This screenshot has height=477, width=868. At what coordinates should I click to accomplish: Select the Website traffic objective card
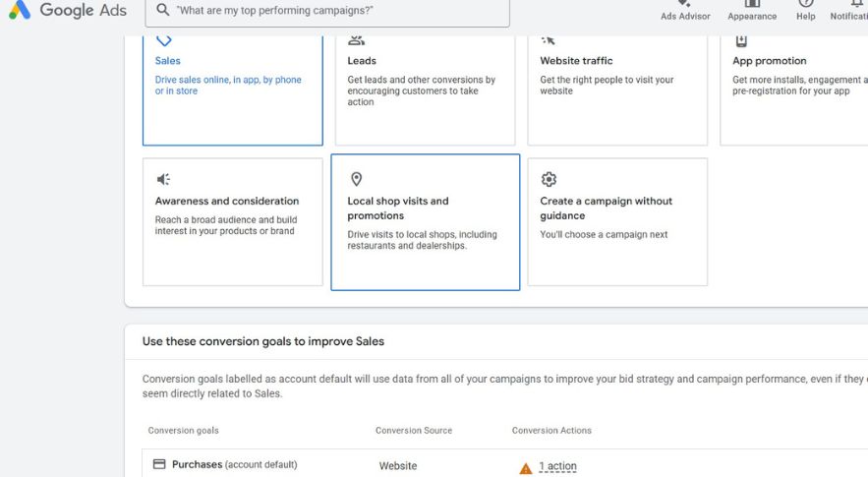617,90
